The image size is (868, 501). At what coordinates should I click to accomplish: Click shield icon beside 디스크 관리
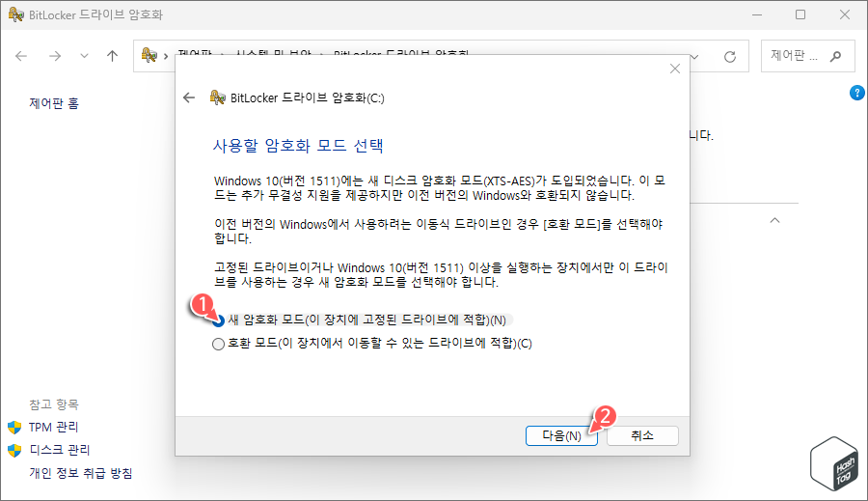pyautogui.click(x=14, y=450)
